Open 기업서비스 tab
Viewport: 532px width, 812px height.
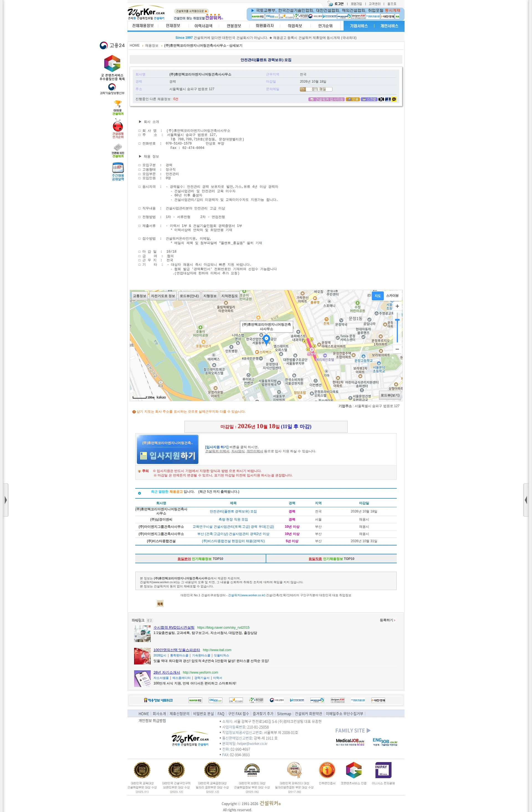coord(359,26)
